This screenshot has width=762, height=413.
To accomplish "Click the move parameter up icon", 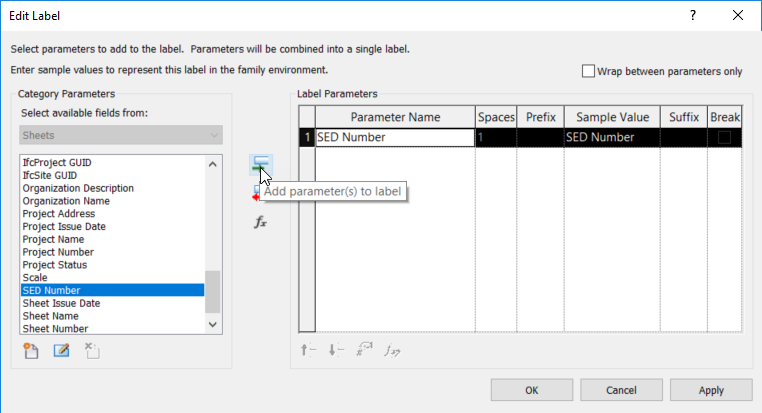I will point(308,350).
